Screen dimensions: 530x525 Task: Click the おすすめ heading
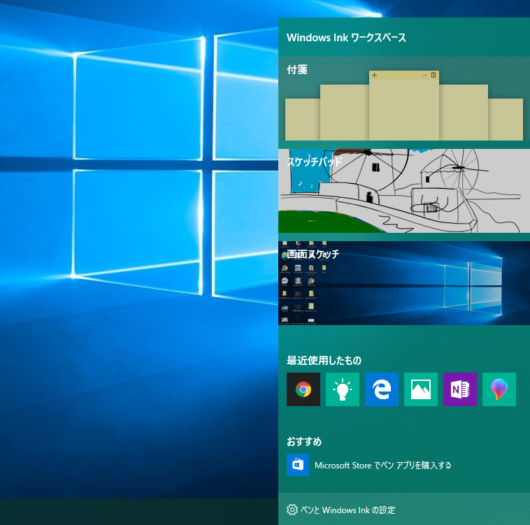tap(304, 441)
